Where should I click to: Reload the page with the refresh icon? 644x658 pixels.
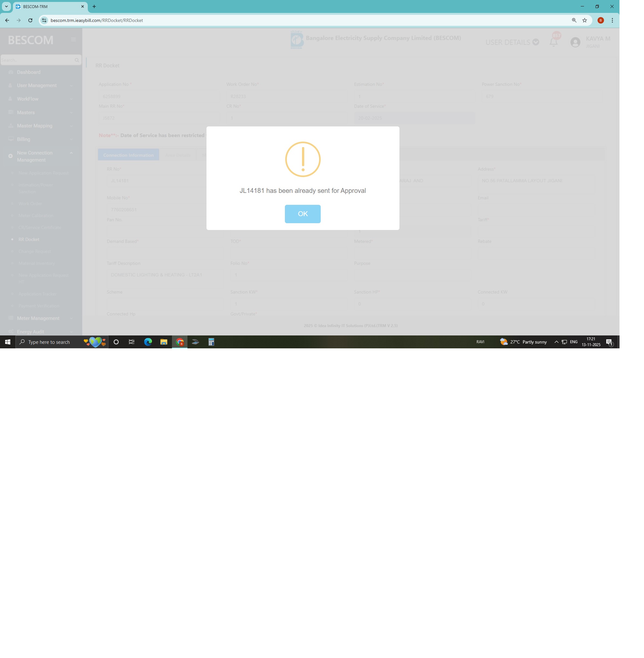pos(30,20)
